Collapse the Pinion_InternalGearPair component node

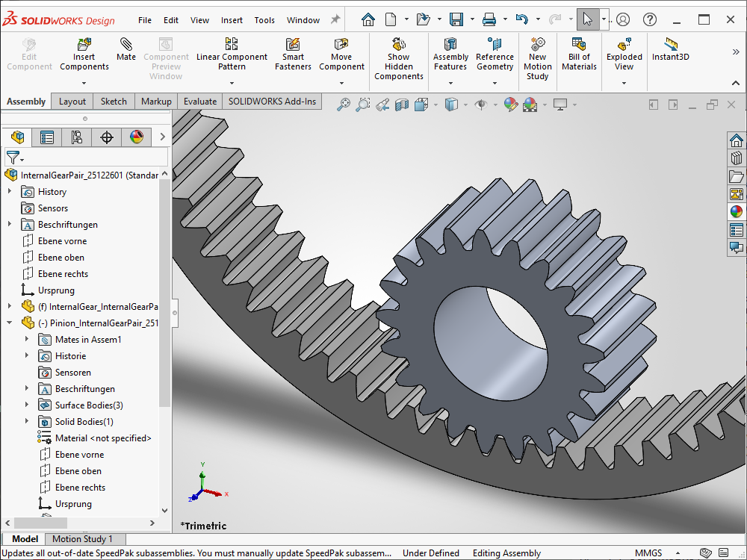[10, 323]
